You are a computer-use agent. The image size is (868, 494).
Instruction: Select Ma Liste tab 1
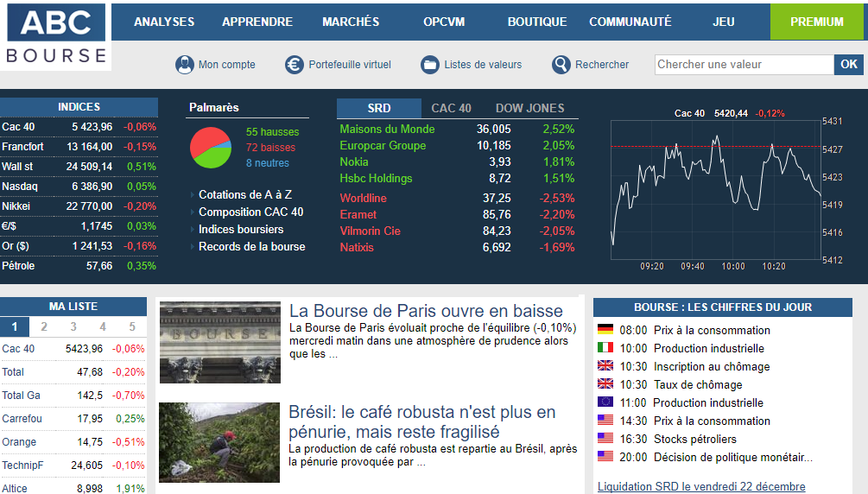(15, 326)
